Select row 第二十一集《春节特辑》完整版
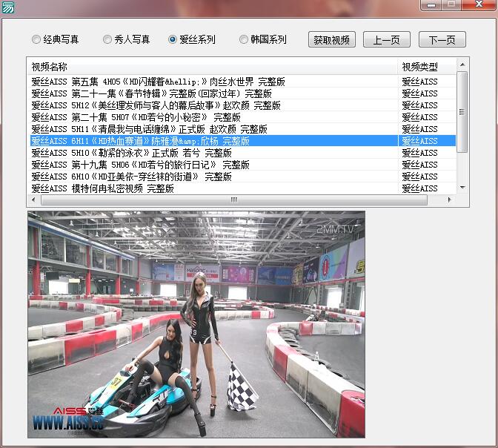Viewport: 498px width, 448px height. point(242,93)
